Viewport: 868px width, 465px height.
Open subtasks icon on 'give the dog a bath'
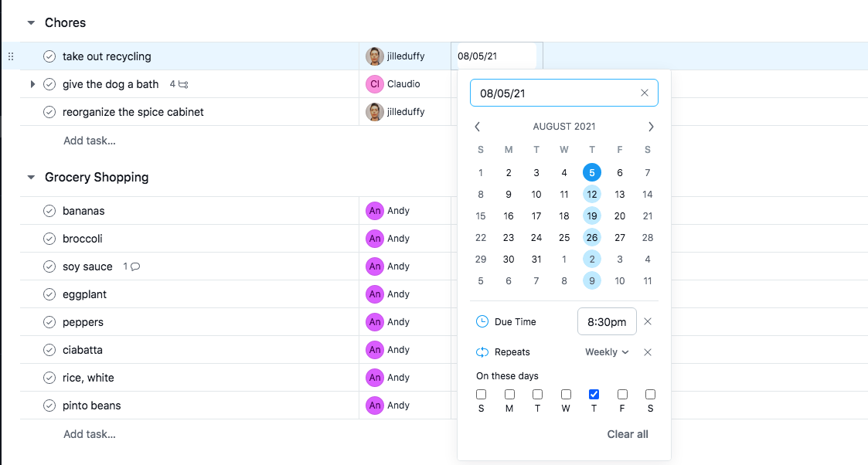[x=183, y=85]
